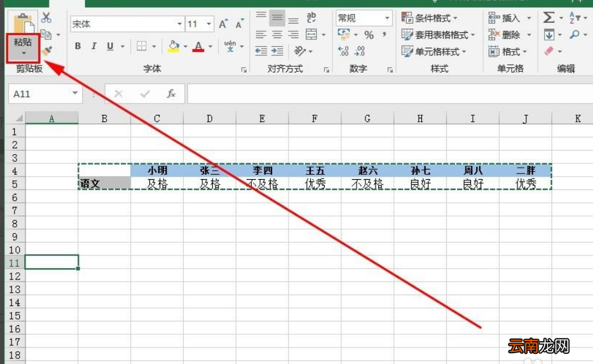Open the 宋体 font name dropdown
The height and width of the screenshot is (364, 593).
[180, 24]
